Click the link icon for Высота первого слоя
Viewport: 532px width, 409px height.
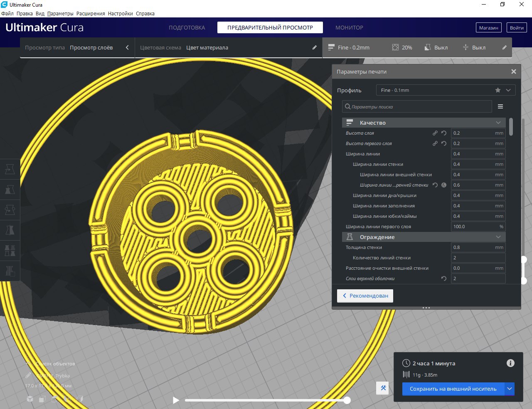tap(435, 143)
